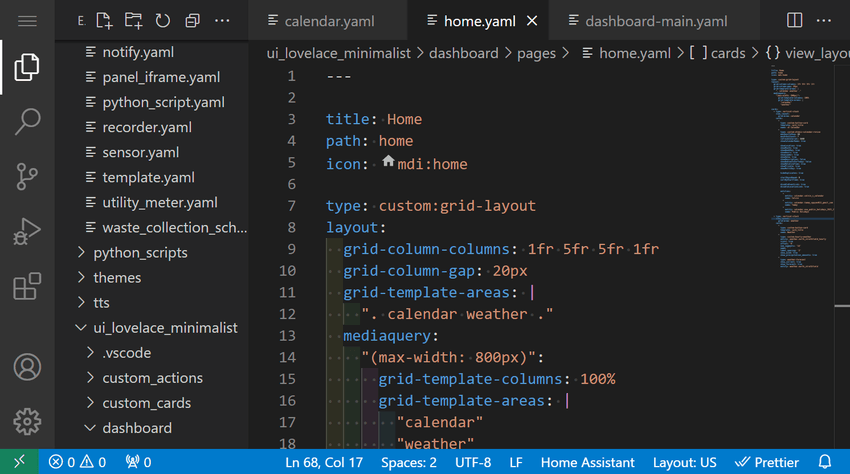Change file encoding UTF-8

coord(473,462)
